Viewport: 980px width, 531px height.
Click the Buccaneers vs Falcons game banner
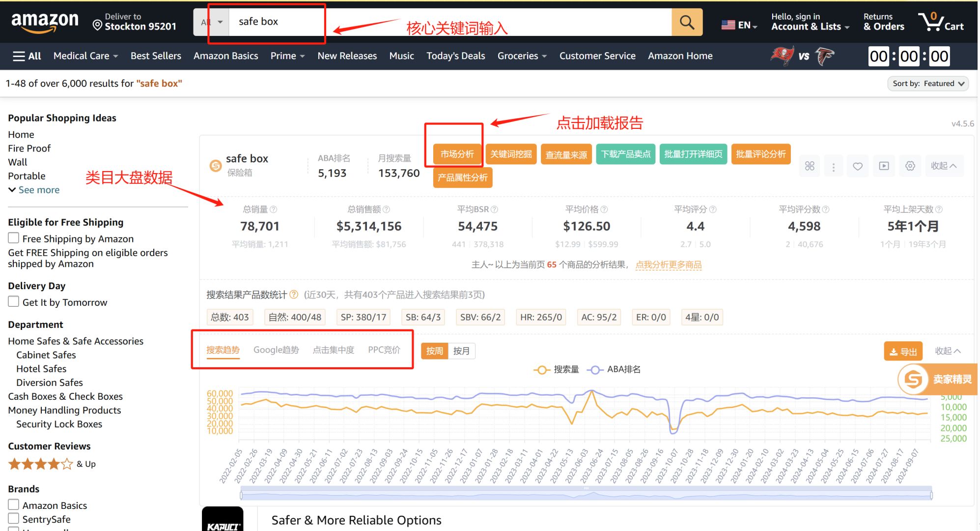(x=803, y=56)
